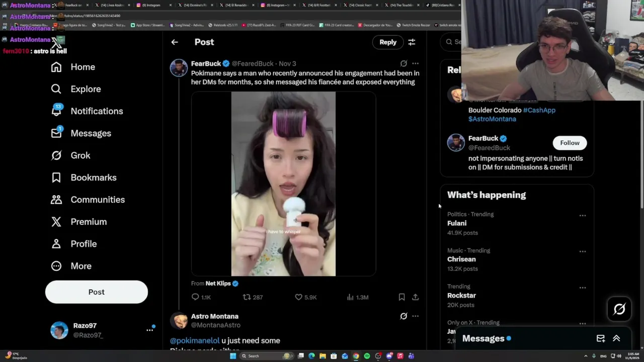Go back using the arrow beside Post
644x362 pixels.
[x=175, y=42]
